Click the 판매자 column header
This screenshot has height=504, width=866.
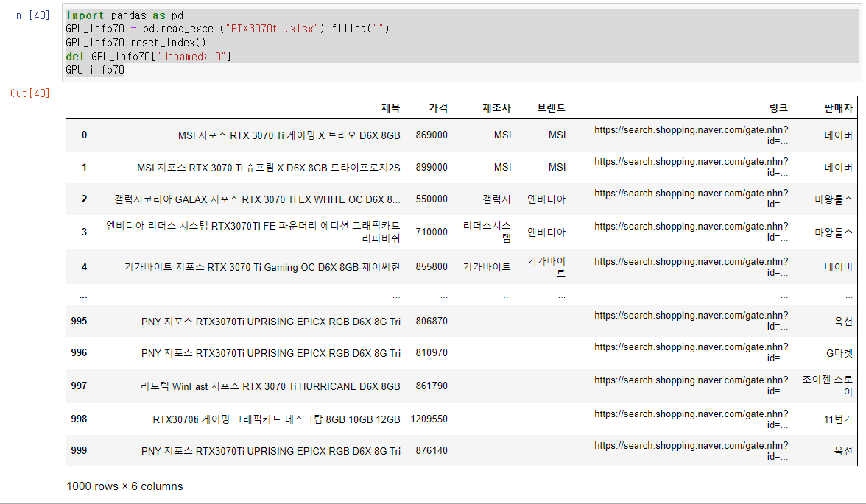[838, 108]
